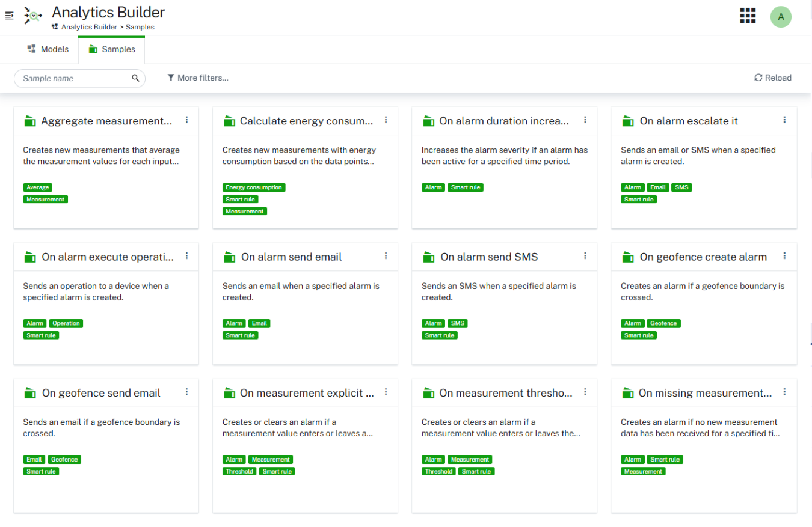Click the On geofence send email sample icon
This screenshot has height=527, width=812.
pyautogui.click(x=30, y=394)
